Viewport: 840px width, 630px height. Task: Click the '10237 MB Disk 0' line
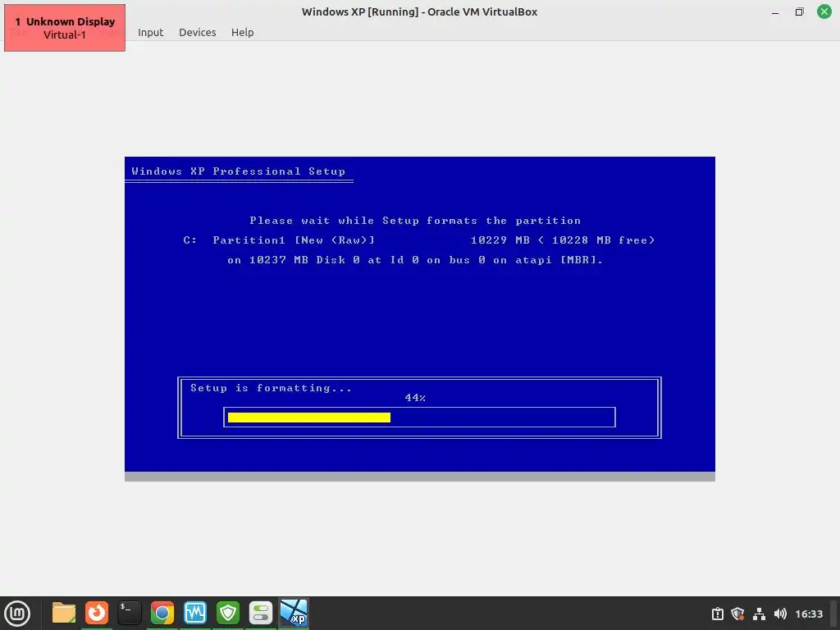coord(415,260)
